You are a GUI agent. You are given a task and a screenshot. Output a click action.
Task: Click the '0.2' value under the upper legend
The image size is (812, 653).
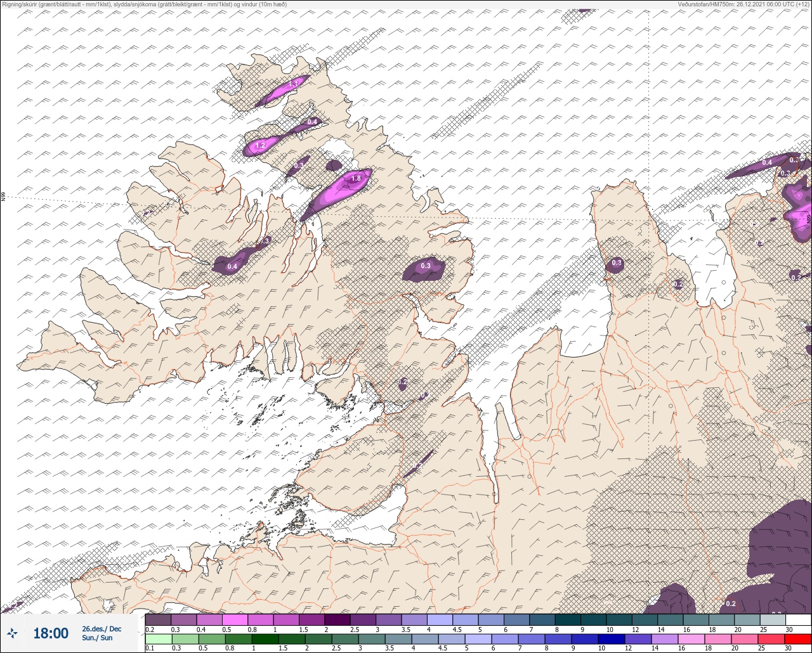pyautogui.click(x=150, y=630)
